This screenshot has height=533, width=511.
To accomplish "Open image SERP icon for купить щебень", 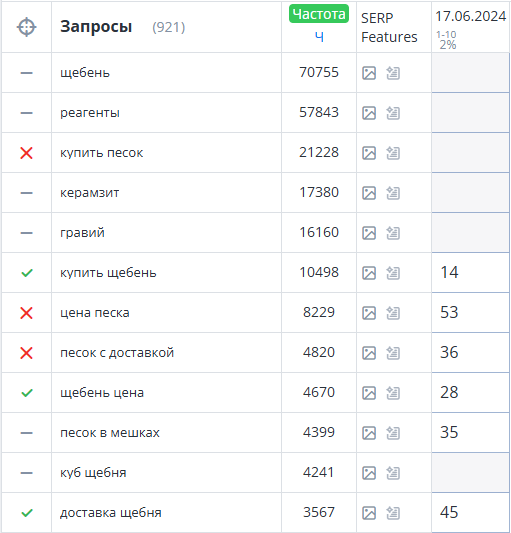I will tap(369, 273).
